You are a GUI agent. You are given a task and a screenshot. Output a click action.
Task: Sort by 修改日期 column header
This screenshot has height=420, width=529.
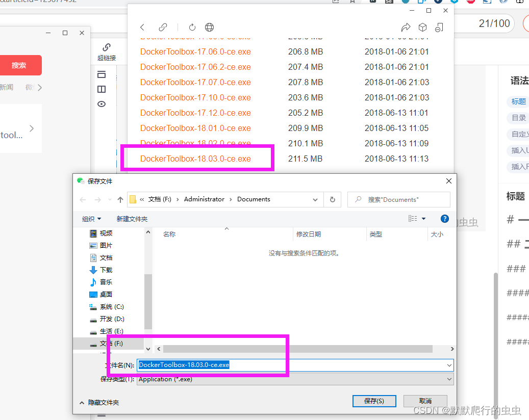[x=308, y=234]
